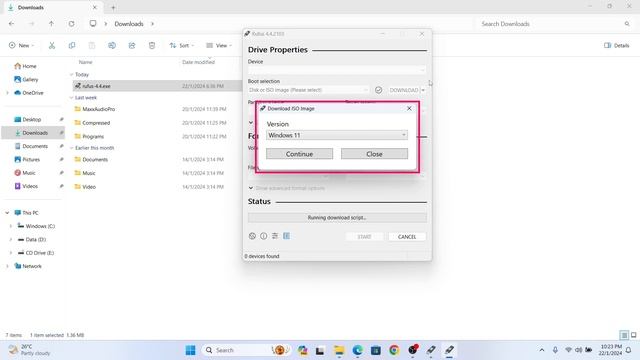Click the checksum check icon in Rufus

tap(378, 90)
